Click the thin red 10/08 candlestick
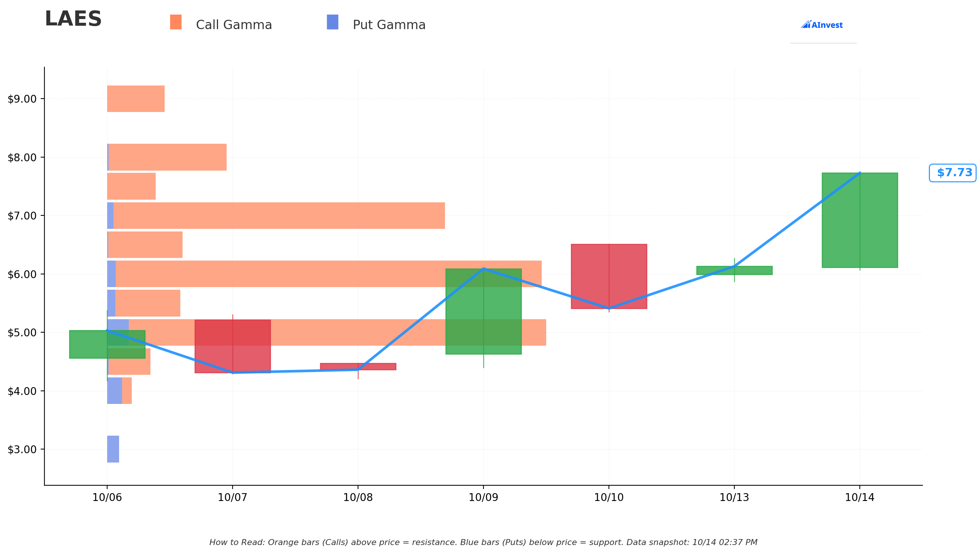This screenshot has width=980, height=554. (x=358, y=367)
